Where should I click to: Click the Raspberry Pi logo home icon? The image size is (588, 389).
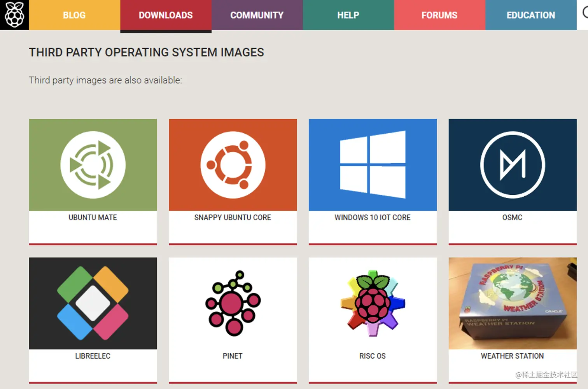click(x=14, y=15)
